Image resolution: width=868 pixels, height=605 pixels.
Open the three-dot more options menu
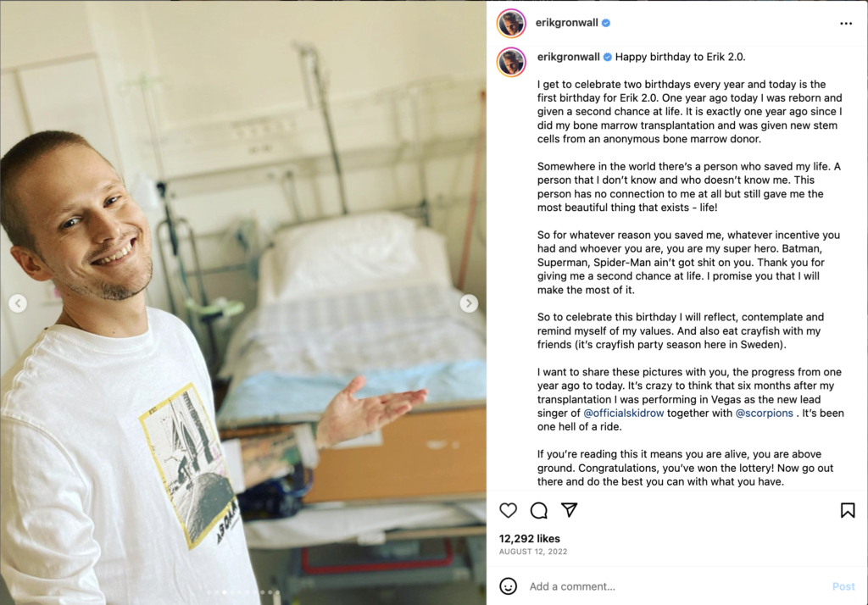coord(846,23)
